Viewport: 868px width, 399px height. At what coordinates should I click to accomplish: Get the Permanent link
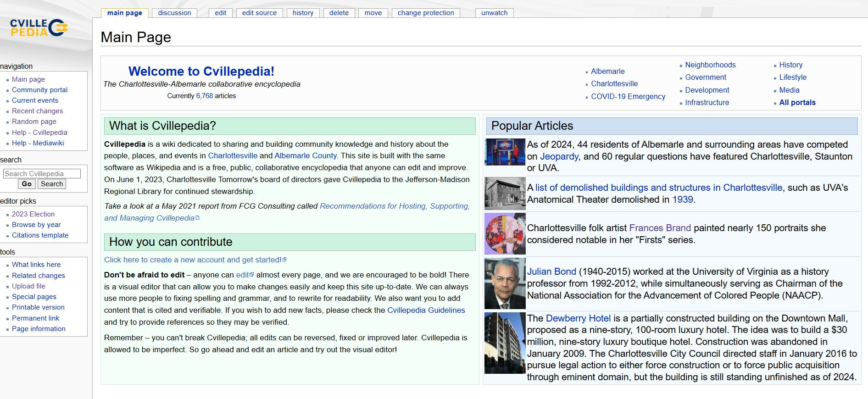point(35,318)
